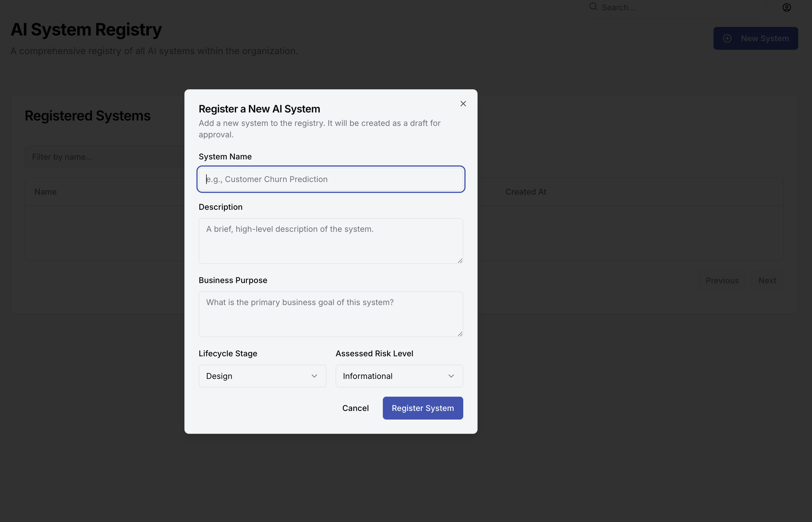The height and width of the screenshot is (522, 812).
Task: Click the Business Purpose textarea resize handle
Action: coord(460,334)
